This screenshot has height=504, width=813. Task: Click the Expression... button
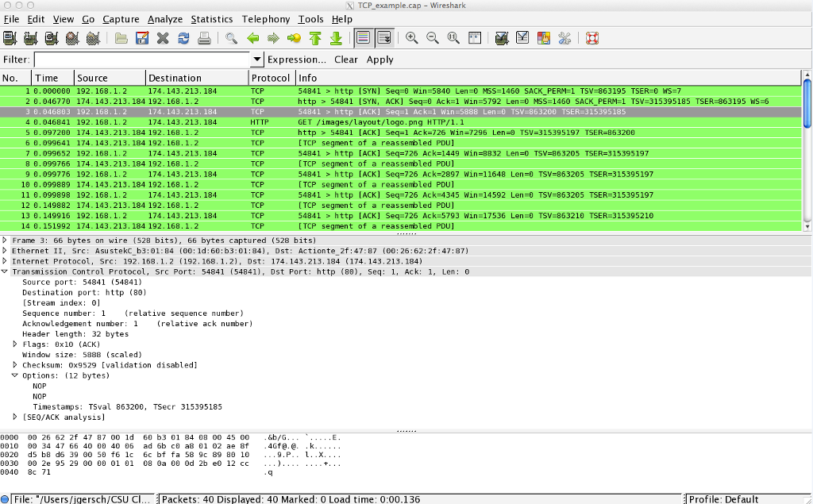click(x=297, y=60)
